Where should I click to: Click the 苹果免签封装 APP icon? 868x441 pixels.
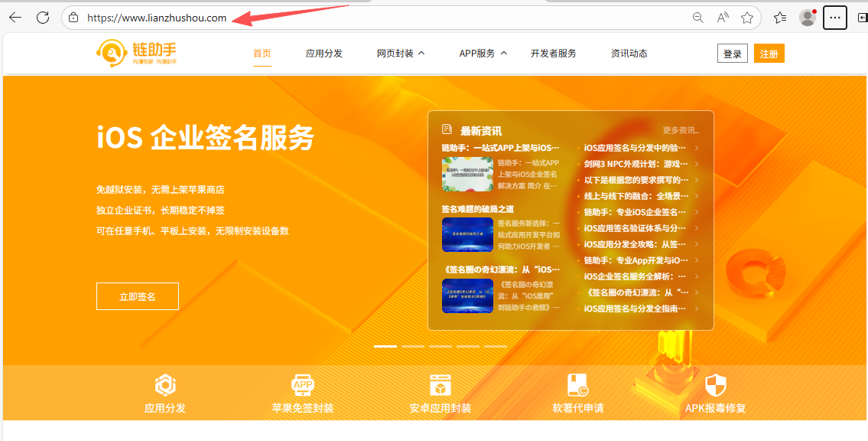pyautogui.click(x=303, y=384)
